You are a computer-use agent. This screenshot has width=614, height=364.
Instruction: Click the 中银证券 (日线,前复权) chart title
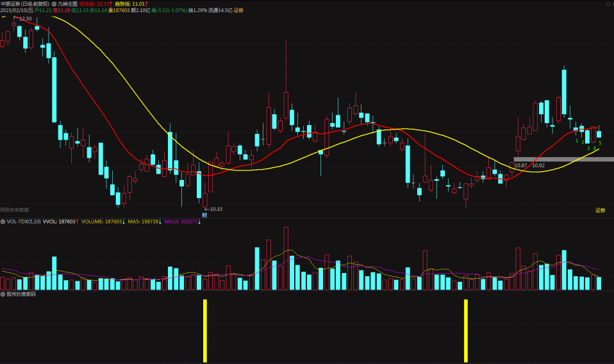[x=25, y=4]
